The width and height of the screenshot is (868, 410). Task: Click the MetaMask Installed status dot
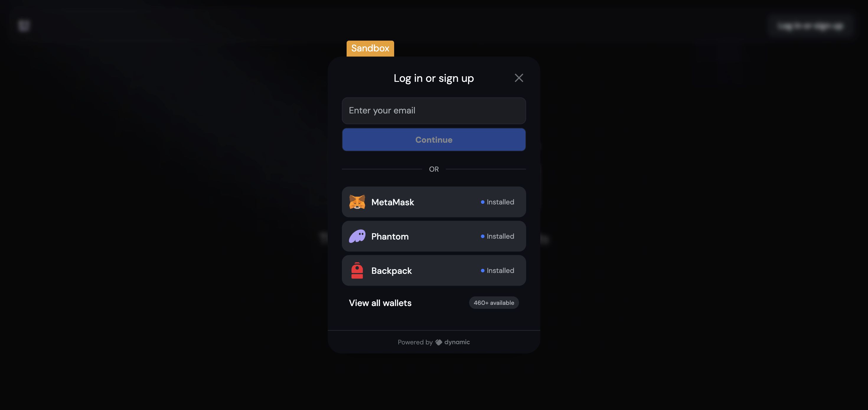[483, 201]
